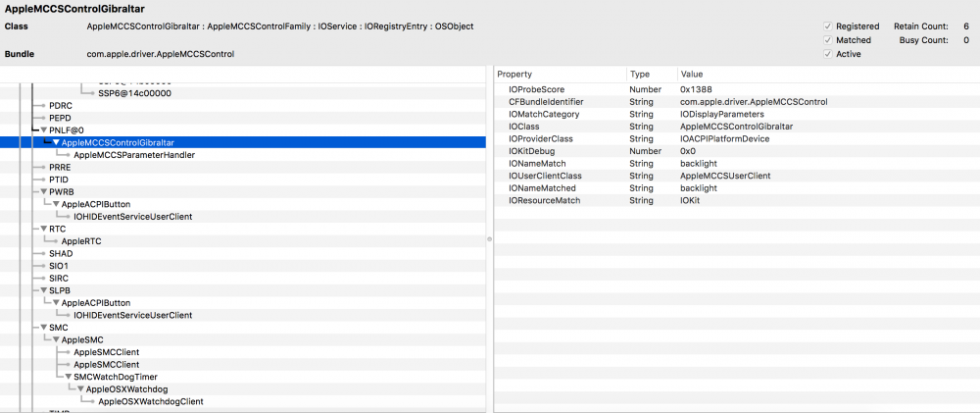Image resolution: width=980 pixels, height=413 pixels.
Task: Collapse the SLPB node triangle
Action: (x=44, y=290)
